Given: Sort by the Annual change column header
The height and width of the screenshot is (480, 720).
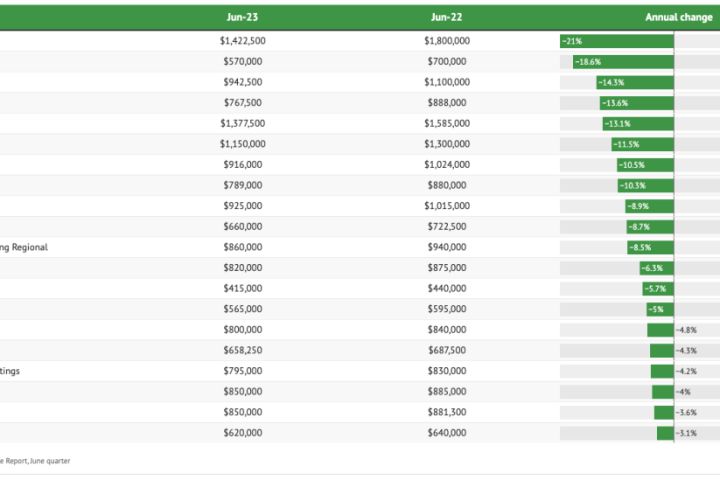Looking at the screenshot, I should [x=678, y=17].
